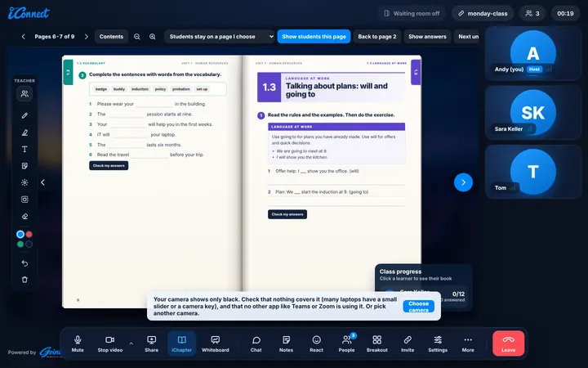Zoom out of the book page
This screenshot has height=368, width=588.
pyautogui.click(x=137, y=37)
